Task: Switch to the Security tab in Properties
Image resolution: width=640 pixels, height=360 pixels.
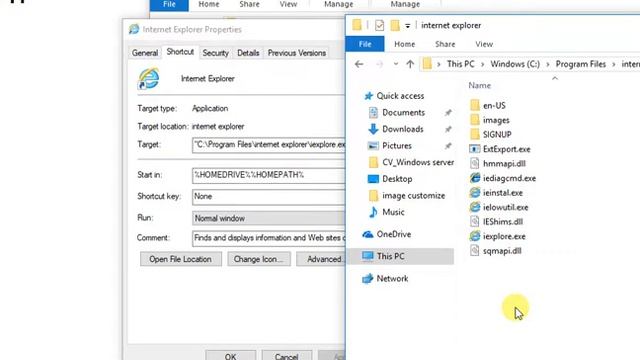Action: click(x=216, y=53)
